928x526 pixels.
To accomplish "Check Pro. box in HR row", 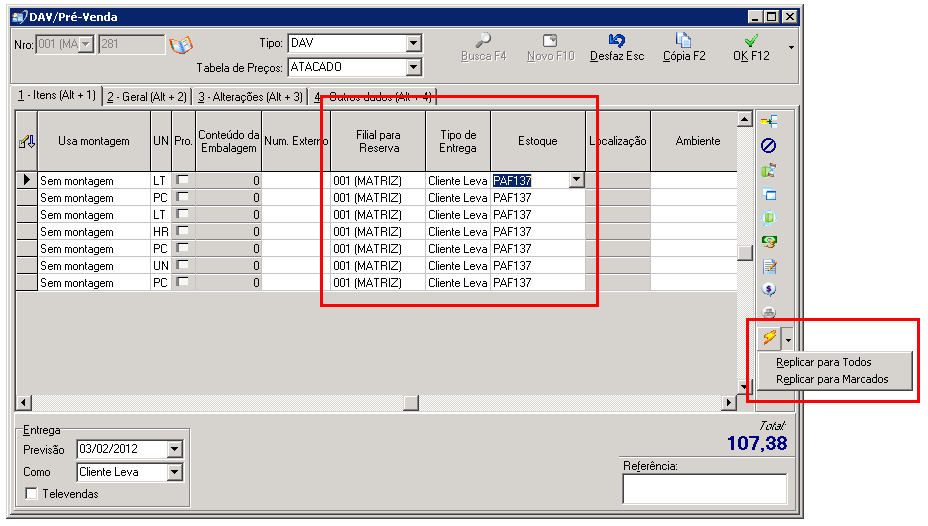I will click(183, 231).
